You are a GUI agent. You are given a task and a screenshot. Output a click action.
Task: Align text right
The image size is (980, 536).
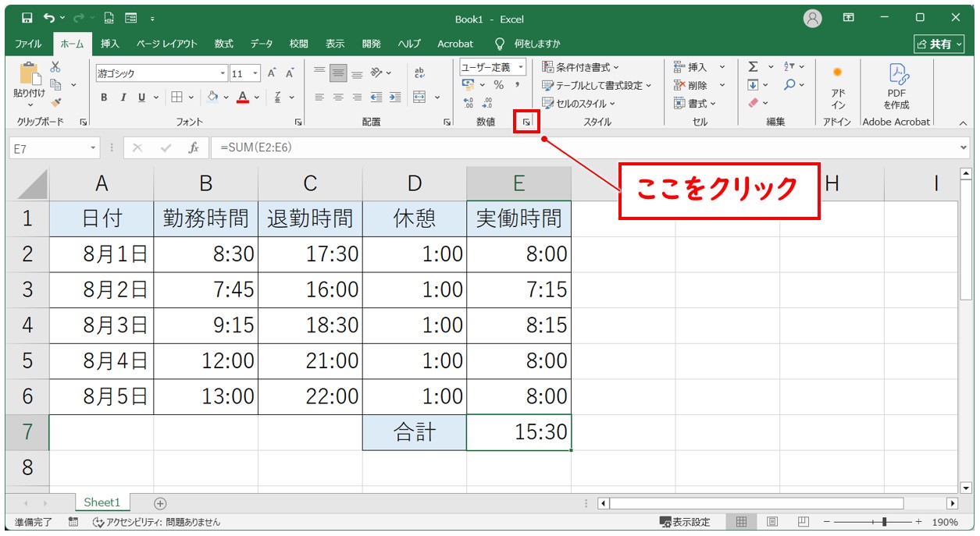tap(357, 98)
